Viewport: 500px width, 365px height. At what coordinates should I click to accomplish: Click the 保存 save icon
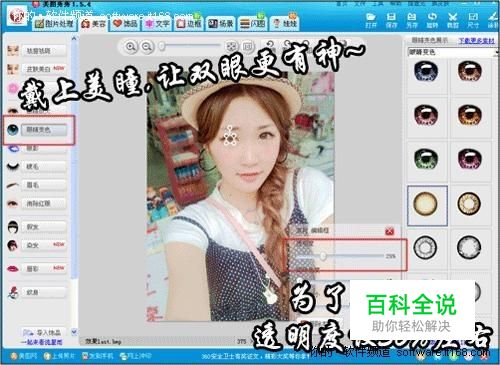coord(391,20)
